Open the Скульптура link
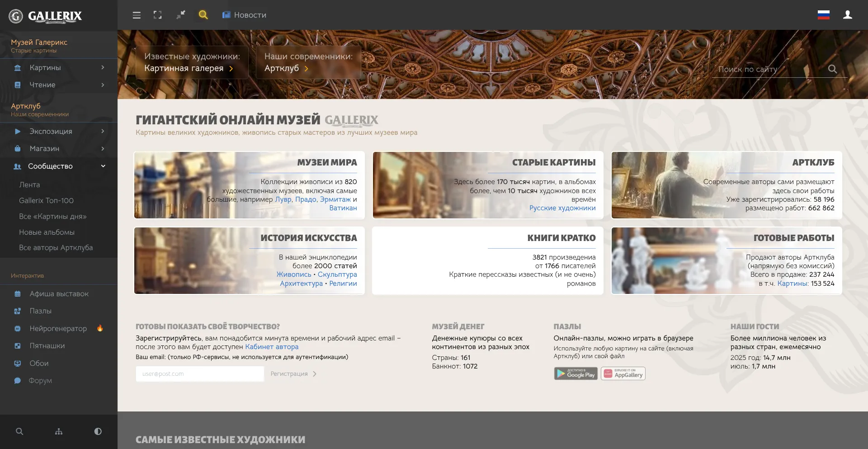 (x=337, y=274)
